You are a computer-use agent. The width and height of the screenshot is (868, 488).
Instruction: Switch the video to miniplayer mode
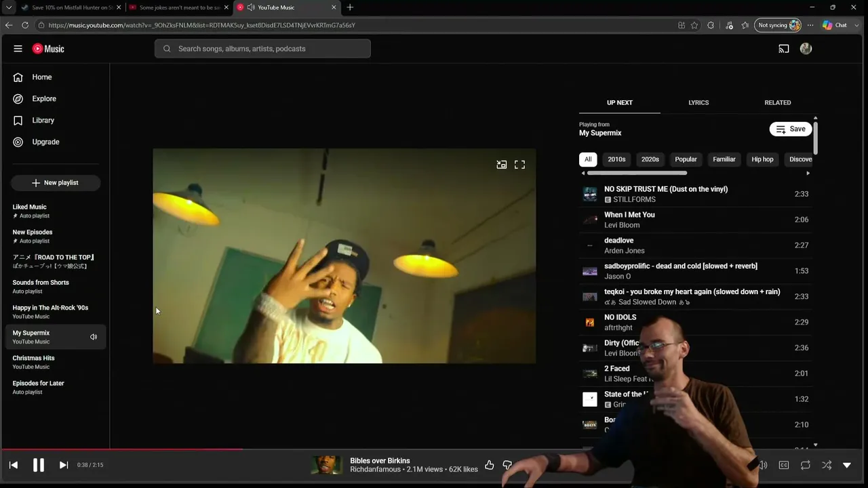pos(502,165)
